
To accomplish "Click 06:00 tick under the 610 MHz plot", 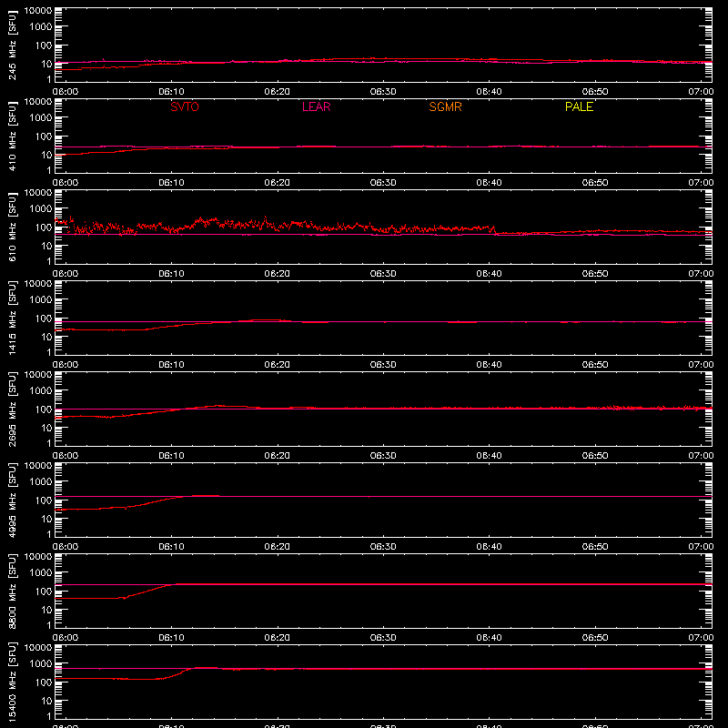I will [x=66, y=274].
